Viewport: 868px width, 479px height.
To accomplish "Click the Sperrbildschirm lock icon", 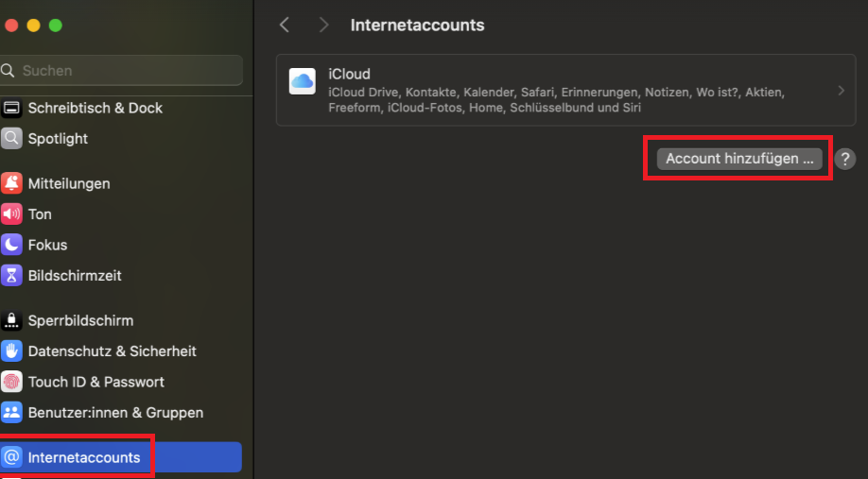I will (x=11, y=320).
